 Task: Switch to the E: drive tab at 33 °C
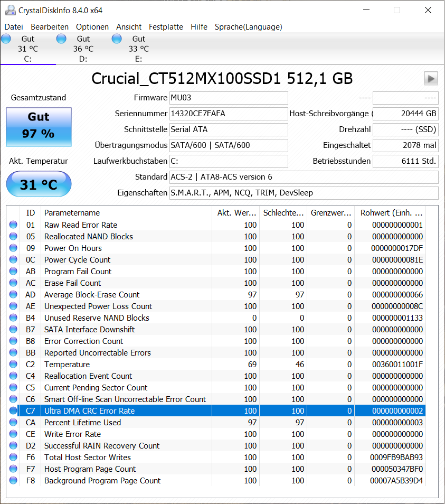point(139,49)
